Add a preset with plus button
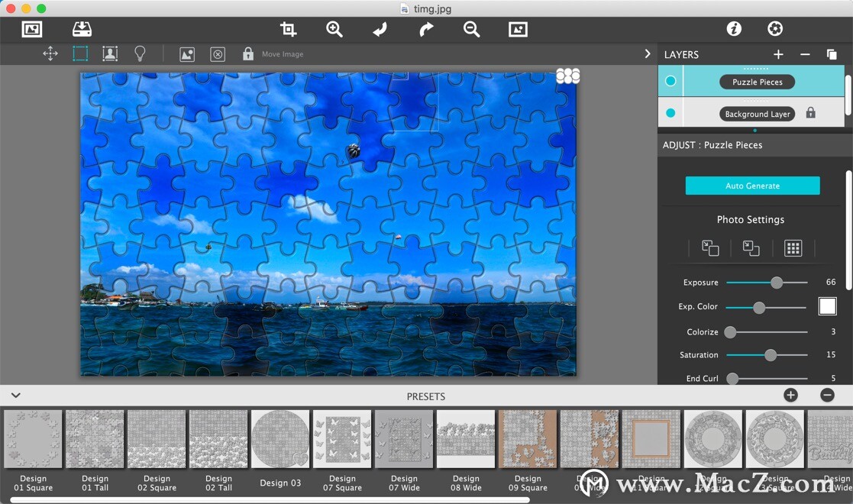 click(790, 395)
